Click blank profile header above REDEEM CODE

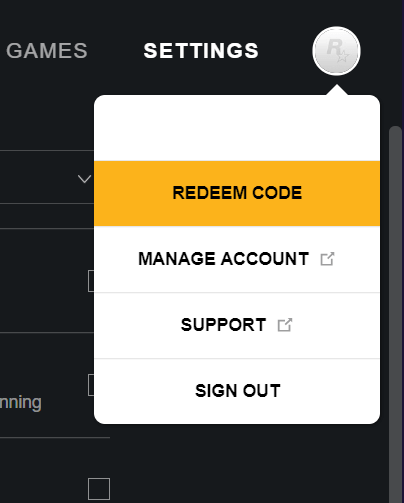click(237, 128)
